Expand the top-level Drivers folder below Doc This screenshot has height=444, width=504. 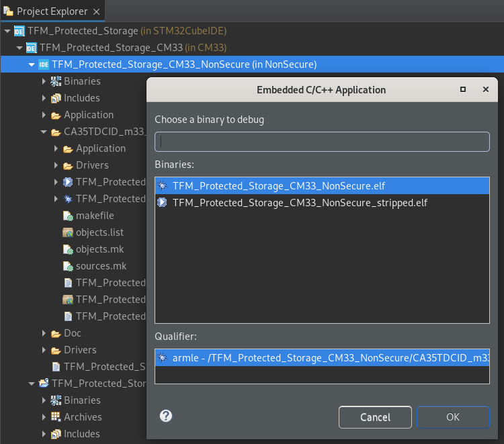coord(44,350)
